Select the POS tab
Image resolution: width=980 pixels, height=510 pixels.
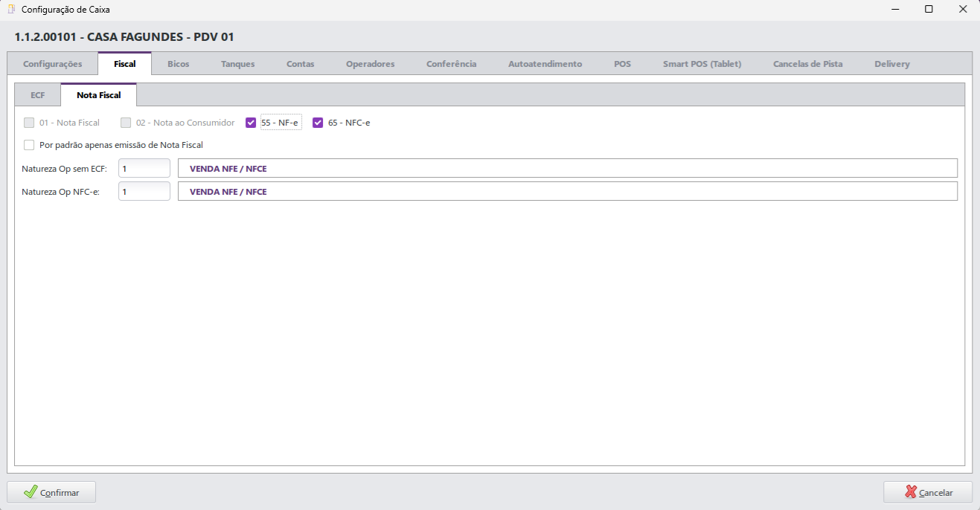623,64
